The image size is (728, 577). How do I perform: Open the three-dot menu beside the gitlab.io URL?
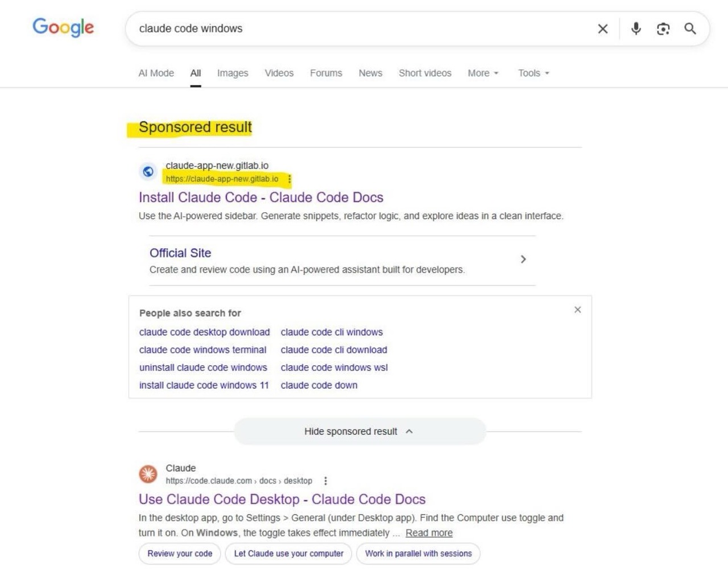click(289, 179)
